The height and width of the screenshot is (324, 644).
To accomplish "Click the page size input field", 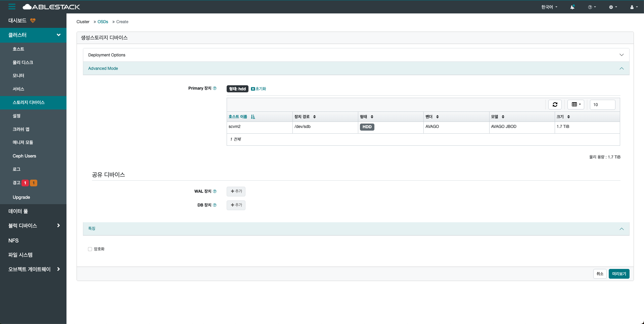I will tap(602, 105).
